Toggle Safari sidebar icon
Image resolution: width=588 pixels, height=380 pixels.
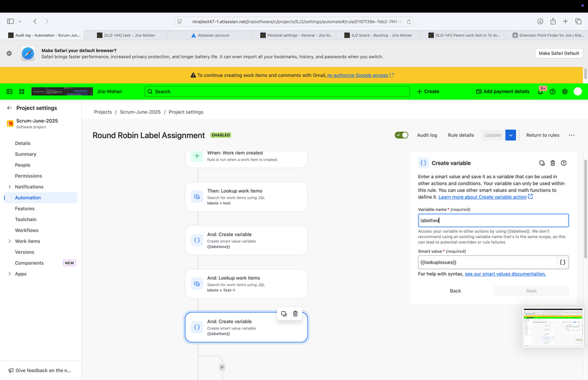coord(11,21)
